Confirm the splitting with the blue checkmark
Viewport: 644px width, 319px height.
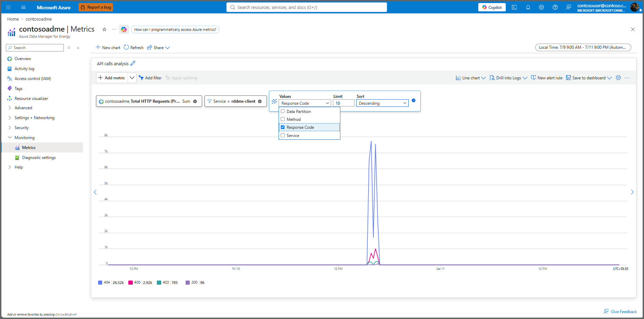click(x=413, y=101)
